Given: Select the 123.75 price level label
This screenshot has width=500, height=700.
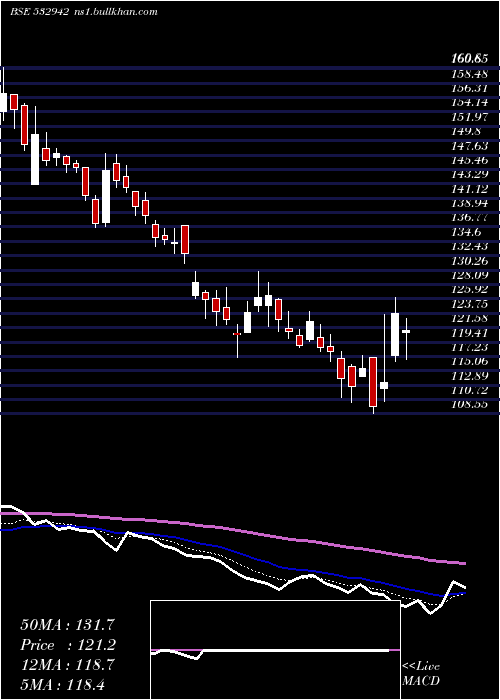Looking at the screenshot, I should pos(469,304).
